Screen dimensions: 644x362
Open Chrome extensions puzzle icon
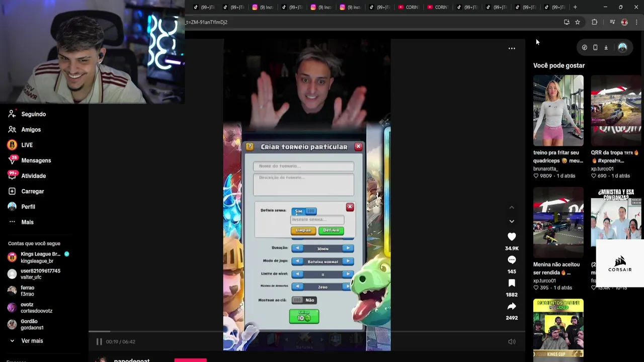point(595,22)
